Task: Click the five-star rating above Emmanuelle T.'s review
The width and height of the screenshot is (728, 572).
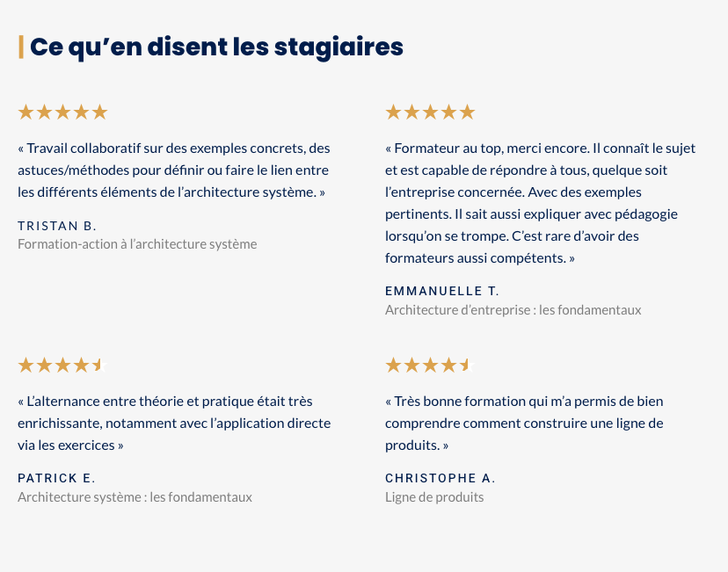Action: 430,112
